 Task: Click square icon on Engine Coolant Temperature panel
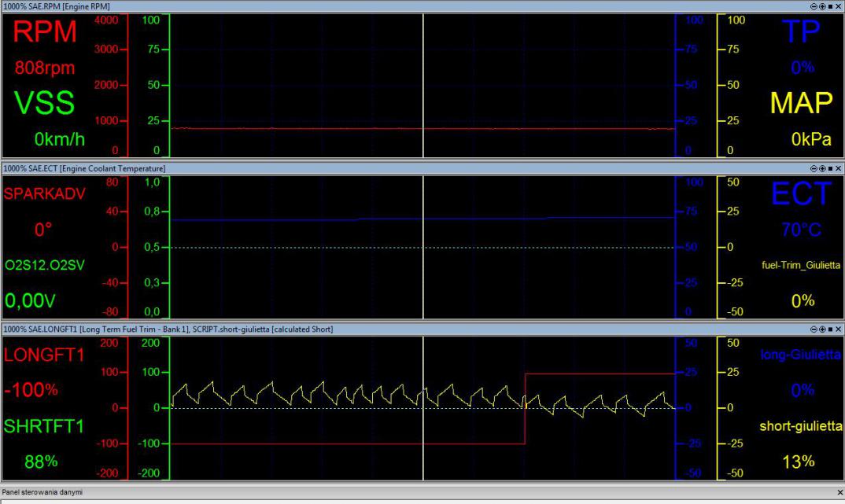(x=830, y=168)
